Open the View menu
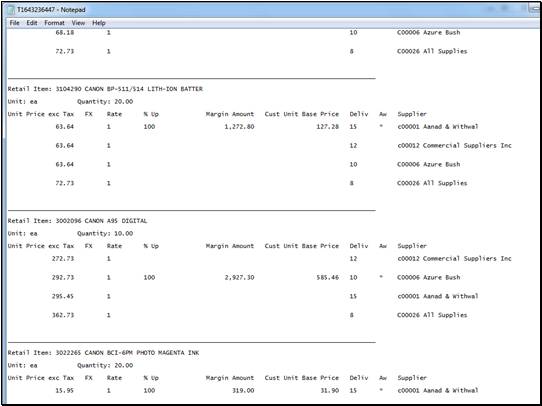 coord(78,23)
